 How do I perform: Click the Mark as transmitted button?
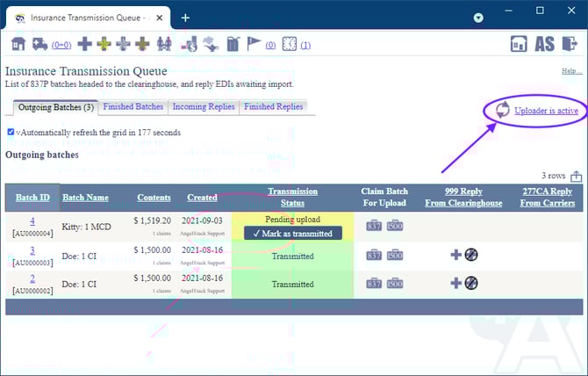[292, 234]
